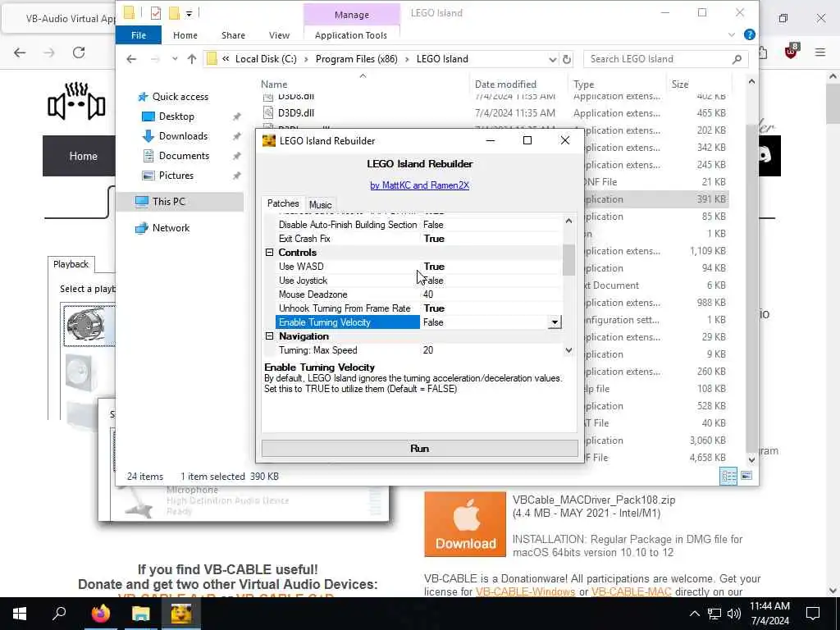Open the VB-CABLE-MAC license link
Image resolution: width=840 pixels, height=630 pixels.
(631, 592)
